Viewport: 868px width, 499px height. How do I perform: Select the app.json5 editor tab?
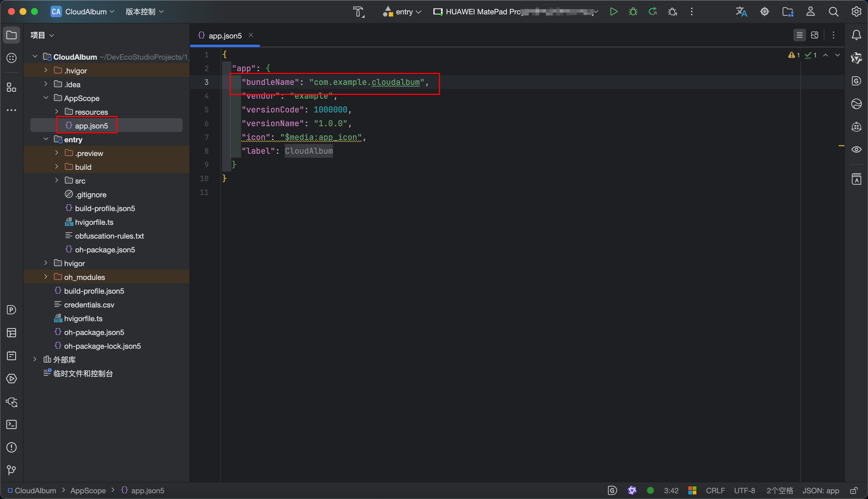[x=225, y=36]
